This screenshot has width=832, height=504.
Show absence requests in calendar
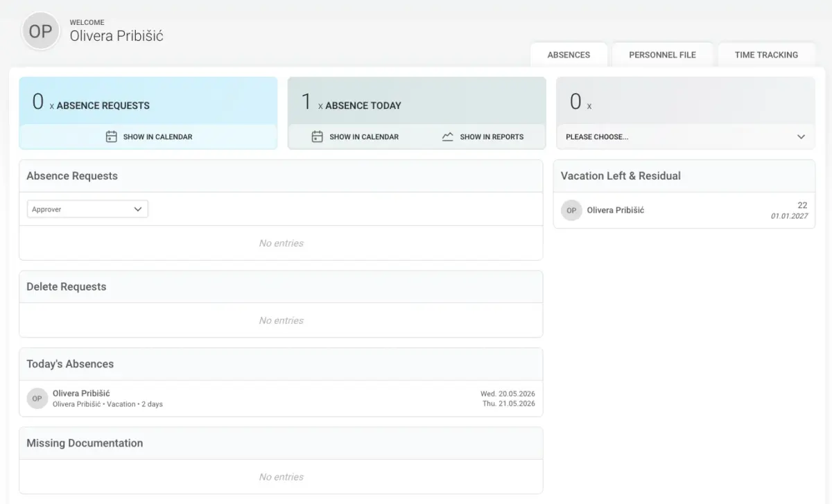[149, 137]
